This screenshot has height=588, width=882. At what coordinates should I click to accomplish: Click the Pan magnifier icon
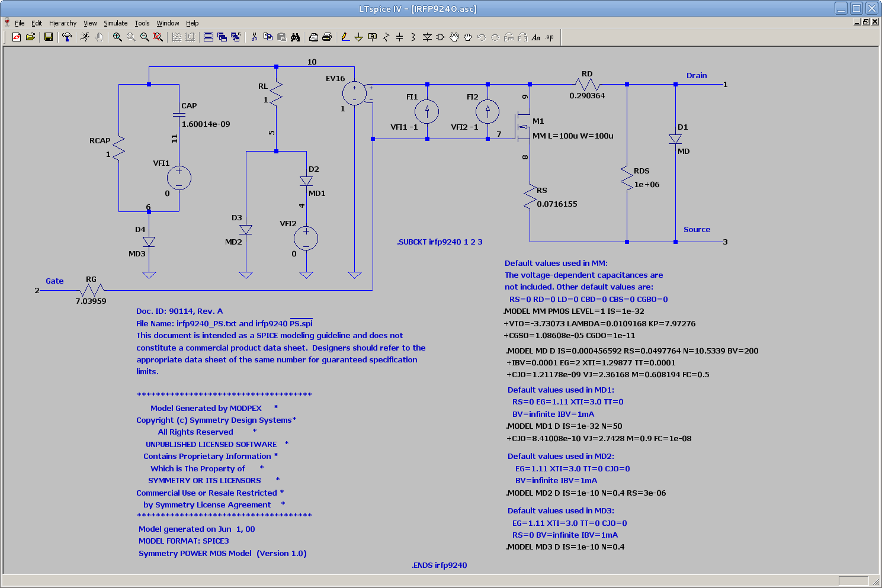point(131,37)
